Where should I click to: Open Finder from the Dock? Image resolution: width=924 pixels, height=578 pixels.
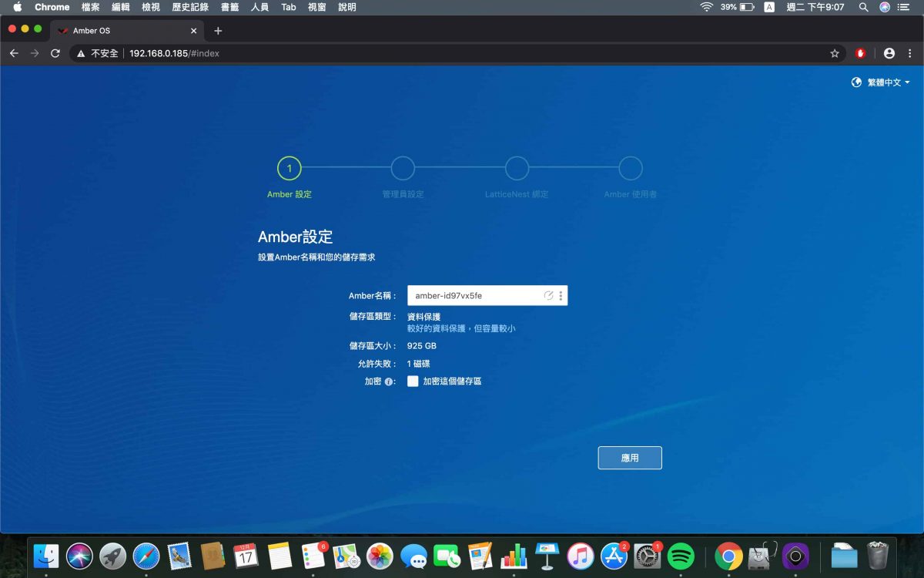[x=47, y=556]
